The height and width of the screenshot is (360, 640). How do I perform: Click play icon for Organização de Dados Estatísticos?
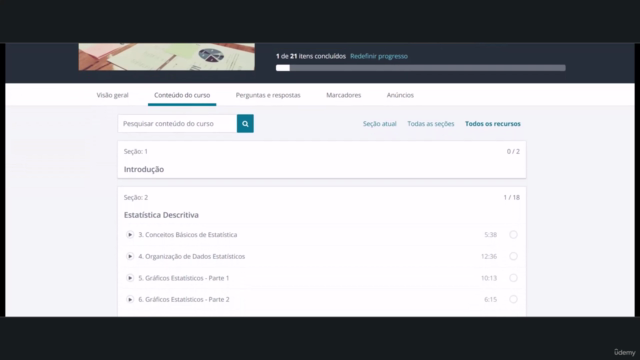tap(130, 256)
